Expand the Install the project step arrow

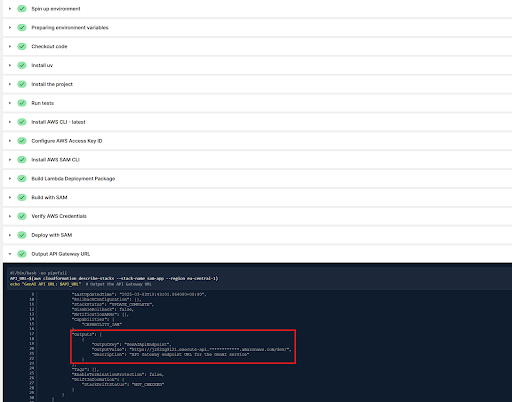click(x=10, y=84)
